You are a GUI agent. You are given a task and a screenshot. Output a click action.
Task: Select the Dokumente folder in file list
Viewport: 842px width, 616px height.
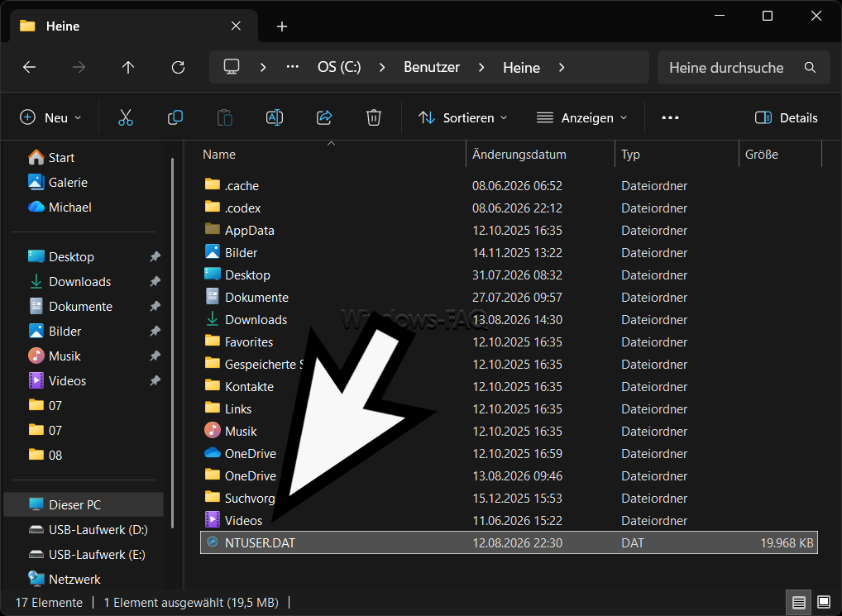(x=509, y=298)
